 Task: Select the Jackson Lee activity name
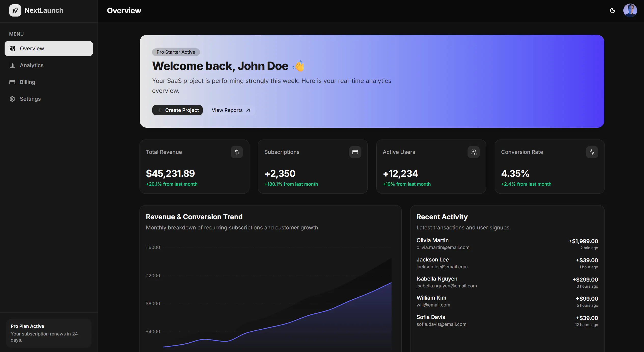pos(433,260)
